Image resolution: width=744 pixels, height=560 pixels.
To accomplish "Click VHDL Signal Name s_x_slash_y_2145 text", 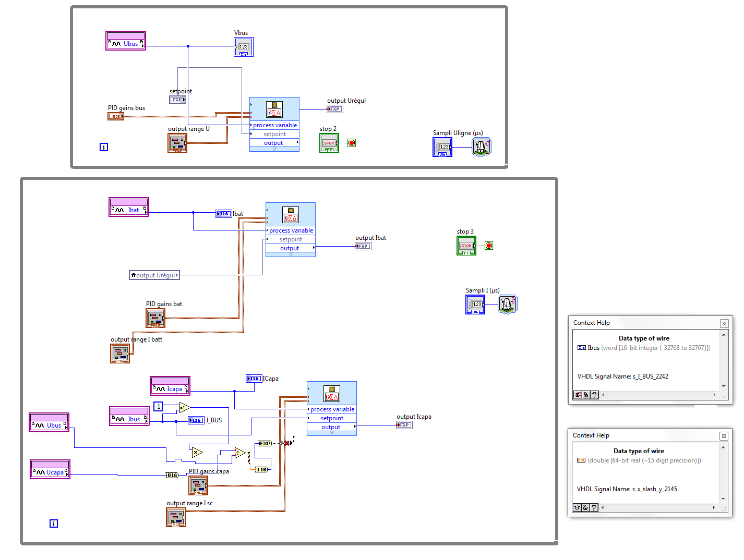I will [627, 489].
